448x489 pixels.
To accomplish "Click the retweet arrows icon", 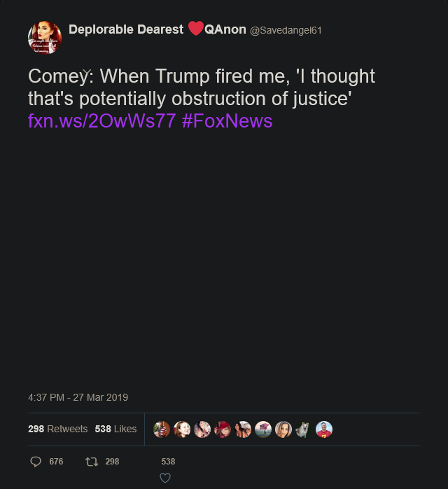I will 91,462.
